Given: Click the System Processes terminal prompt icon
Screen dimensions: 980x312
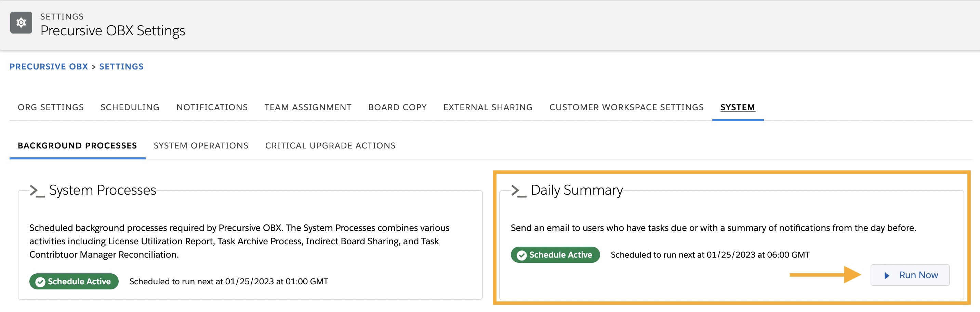Looking at the screenshot, I should pyautogui.click(x=37, y=191).
